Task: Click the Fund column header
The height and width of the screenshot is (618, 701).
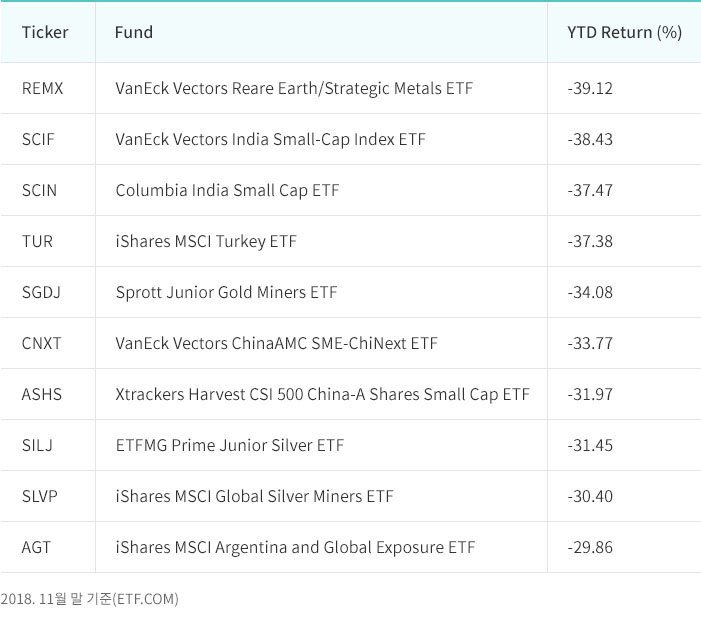Action: [134, 32]
